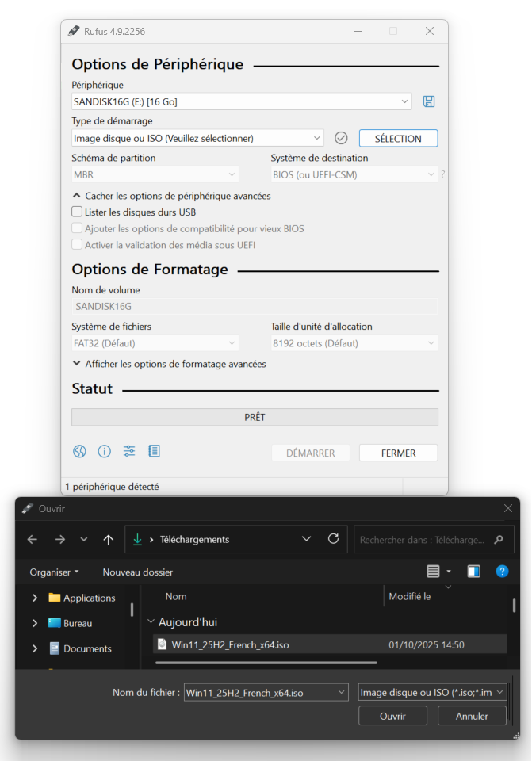Click Ouvrir to open the ISO
The height and width of the screenshot is (761, 532).
392,716
